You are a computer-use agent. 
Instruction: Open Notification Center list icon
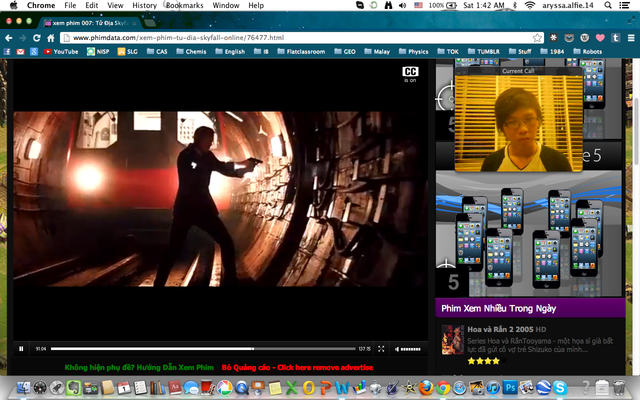point(624,5)
